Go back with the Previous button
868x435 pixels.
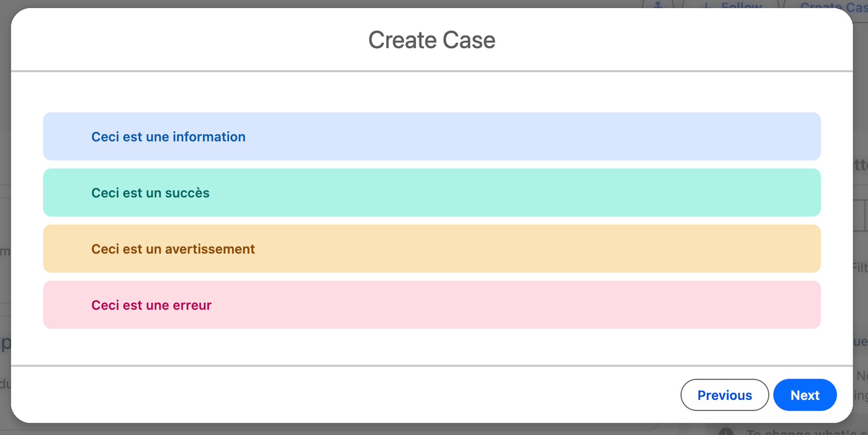click(x=724, y=395)
